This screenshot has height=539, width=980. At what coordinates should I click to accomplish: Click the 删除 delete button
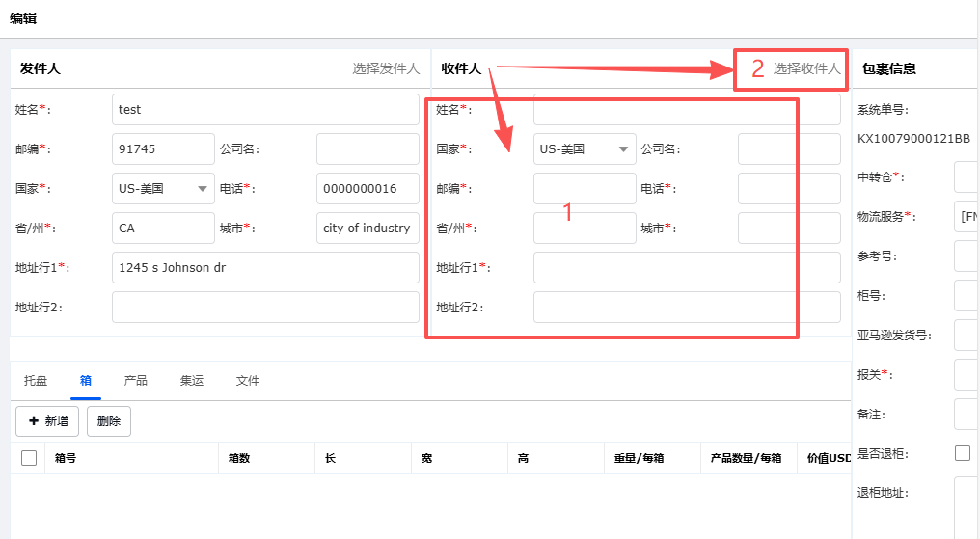click(109, 421)
